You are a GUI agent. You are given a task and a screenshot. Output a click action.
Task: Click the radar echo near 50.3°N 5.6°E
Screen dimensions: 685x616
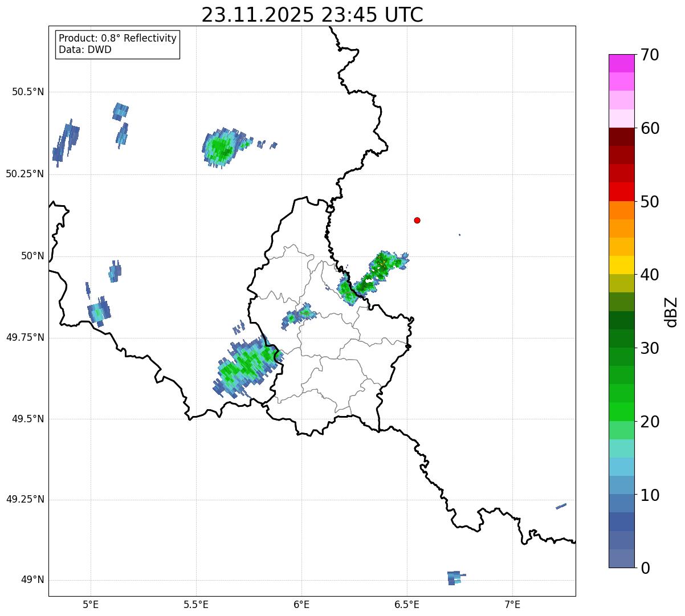click(222, 148)
